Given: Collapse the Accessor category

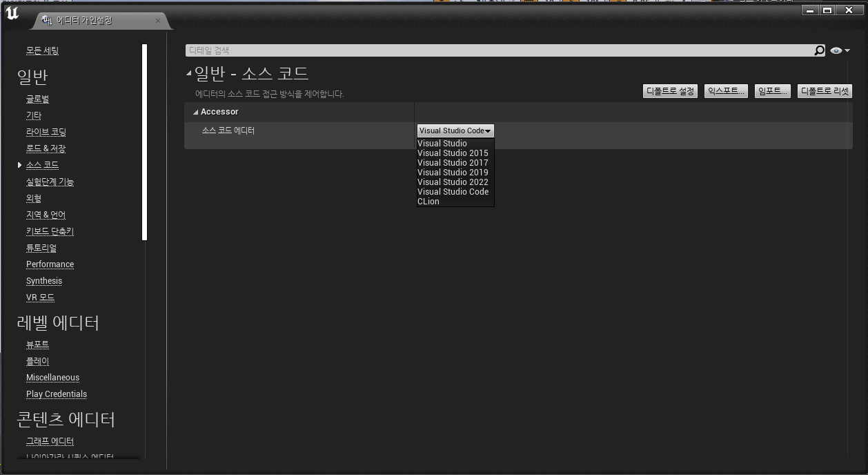Looking at the screenshot, I should (x=195, y=112).
